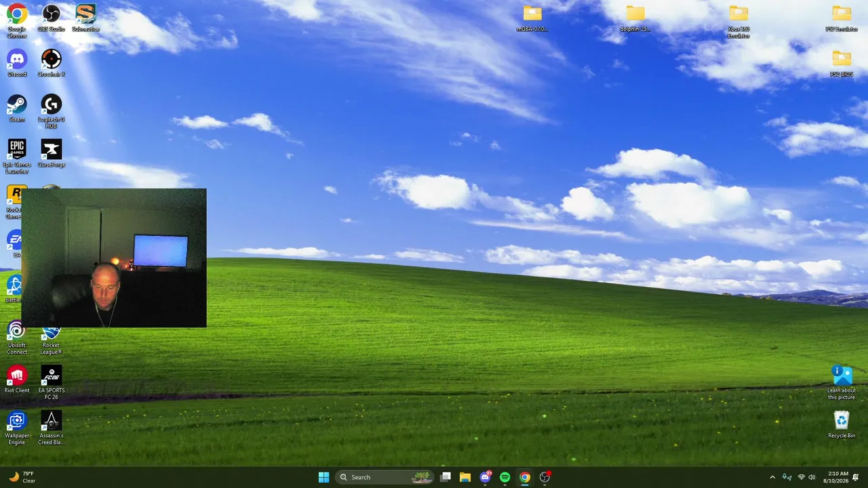Open the notifications bell
Image resolution: width=868 pixels, height=488 pixels.
click(x=856, y=477)
